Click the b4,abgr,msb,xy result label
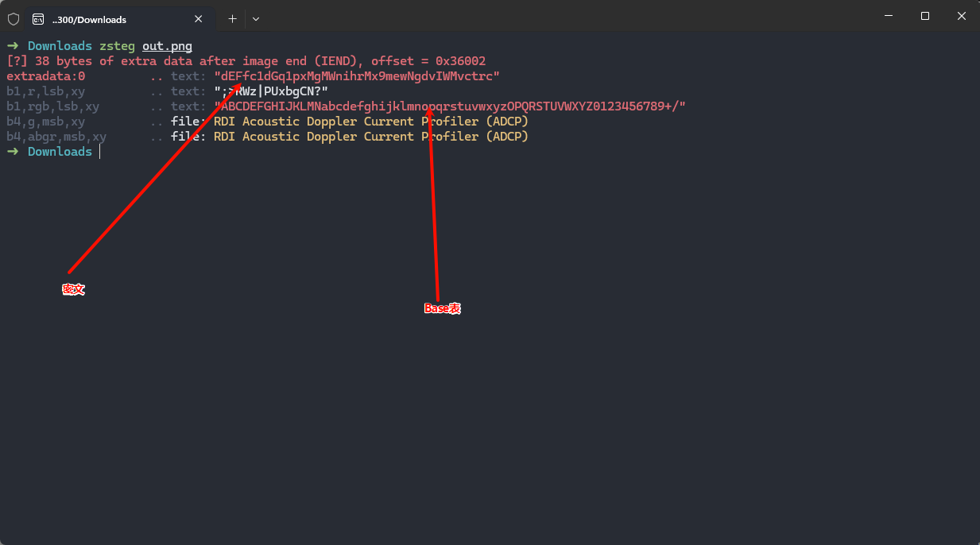This screenshot has height=545, width=980. [56, 137]
